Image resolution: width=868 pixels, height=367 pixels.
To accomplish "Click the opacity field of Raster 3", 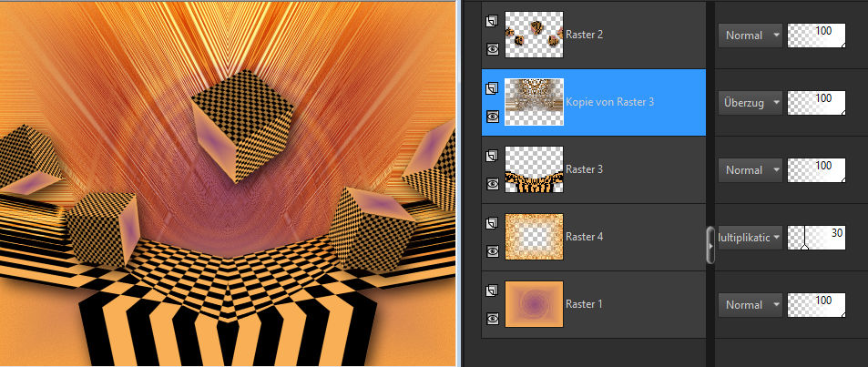I will pos(816,169).
